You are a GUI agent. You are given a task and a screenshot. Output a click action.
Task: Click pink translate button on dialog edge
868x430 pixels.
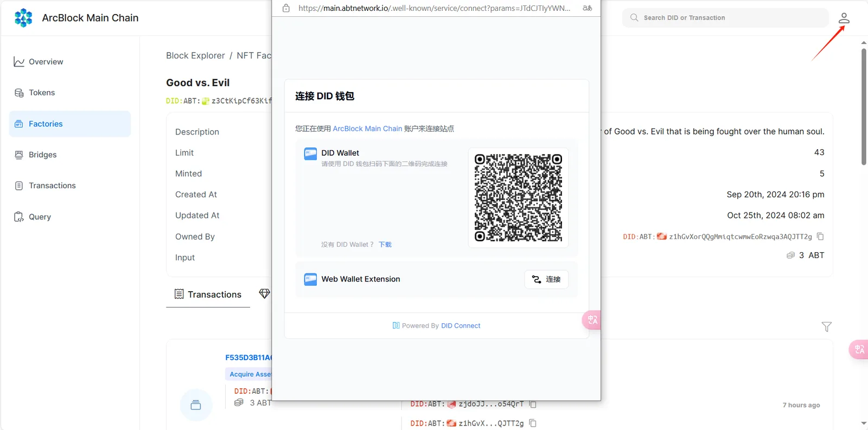point(591,320)
